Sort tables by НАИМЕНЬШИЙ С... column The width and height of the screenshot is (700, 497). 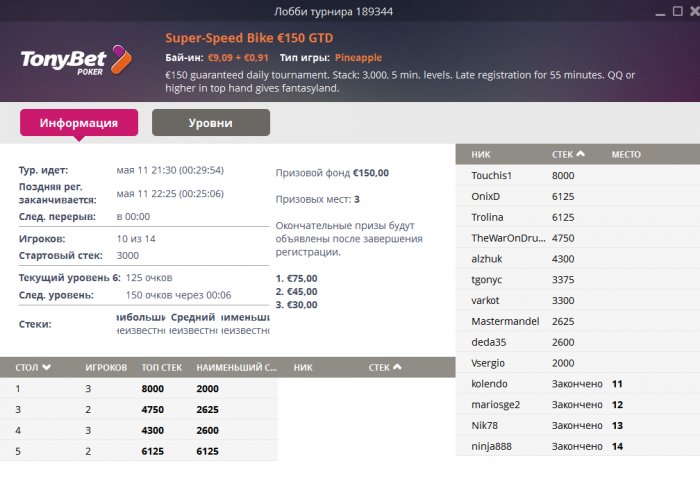pyautogui.click(x=235, y=367)
